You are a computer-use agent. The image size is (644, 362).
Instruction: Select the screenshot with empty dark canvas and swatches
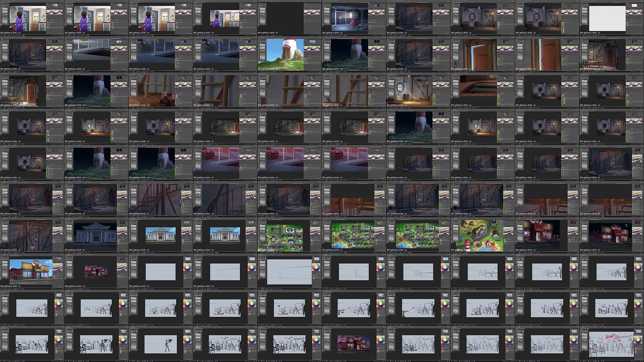pos(289,18)
